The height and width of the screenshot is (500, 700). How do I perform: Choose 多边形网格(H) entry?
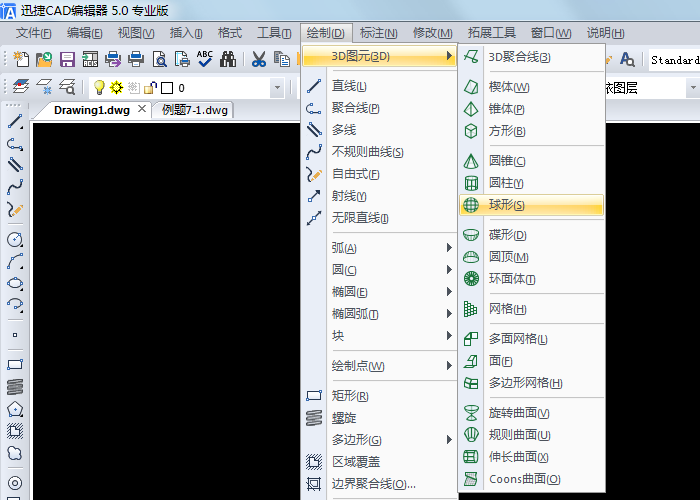point(531,383)
